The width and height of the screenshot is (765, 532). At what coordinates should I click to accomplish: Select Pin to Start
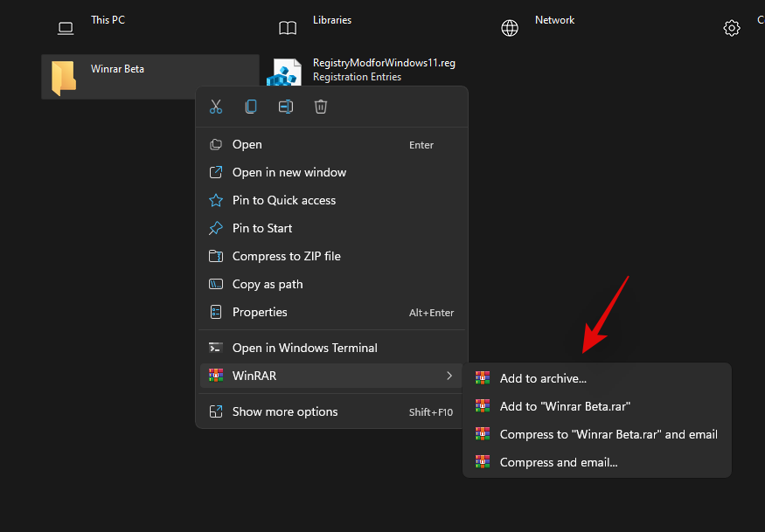point(261,228)
